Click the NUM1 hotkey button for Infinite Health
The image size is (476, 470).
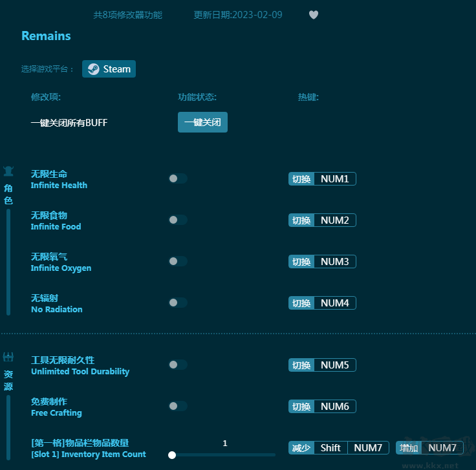[x=334, y=179]
